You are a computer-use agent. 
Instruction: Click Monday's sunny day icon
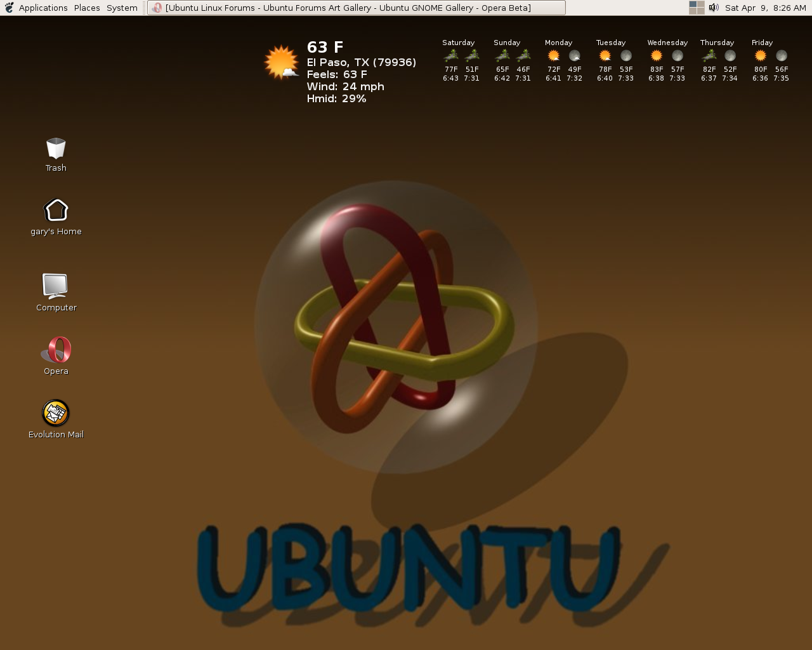554,56
